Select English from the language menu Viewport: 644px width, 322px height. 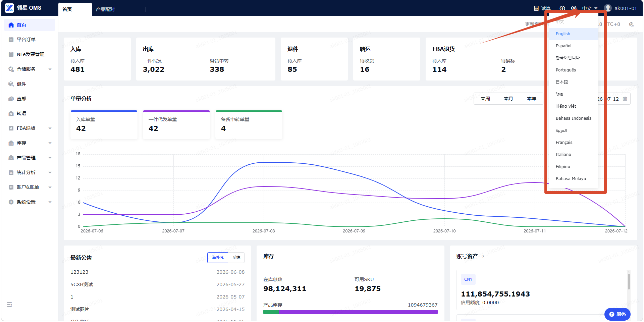pyautogui.click(x=574, y=34)
